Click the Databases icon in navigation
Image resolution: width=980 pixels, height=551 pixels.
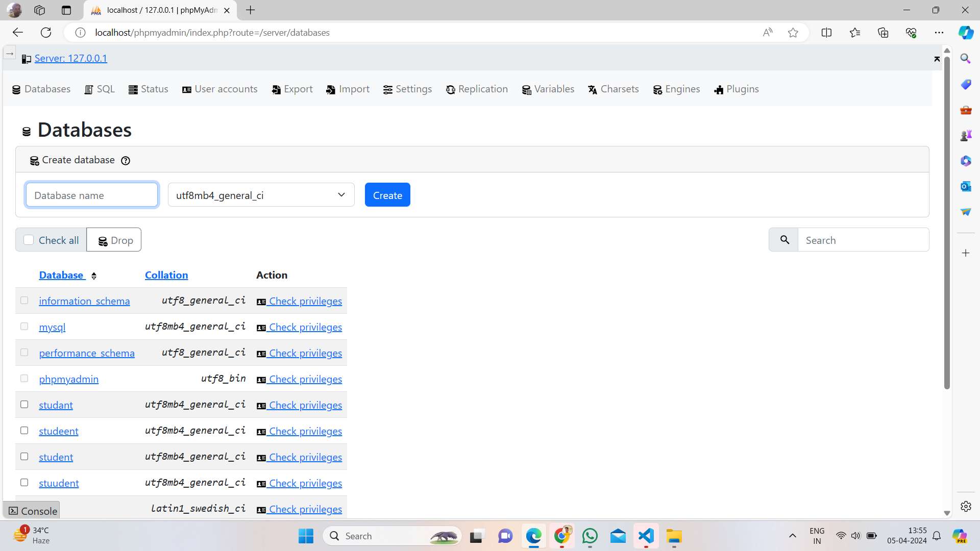15,89
